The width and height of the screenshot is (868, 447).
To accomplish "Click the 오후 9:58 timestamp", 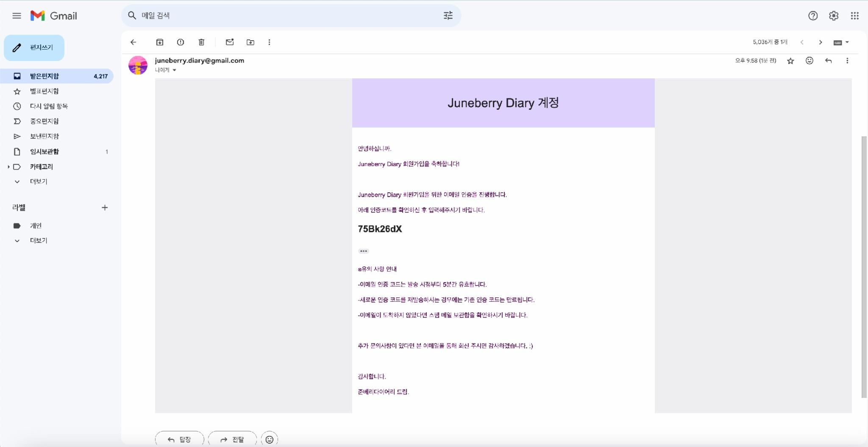I will (x=756, y=61).
